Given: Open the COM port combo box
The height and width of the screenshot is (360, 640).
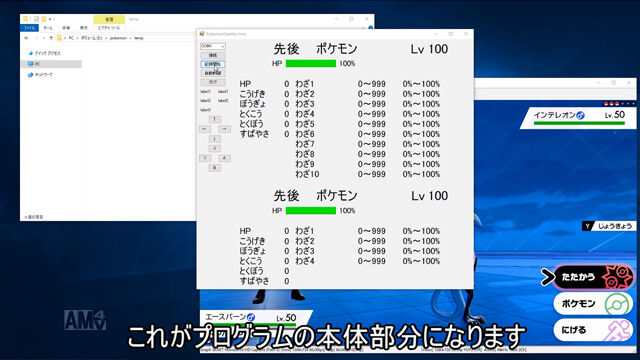Looking at the screenshot, I should (x=213, y=46).
